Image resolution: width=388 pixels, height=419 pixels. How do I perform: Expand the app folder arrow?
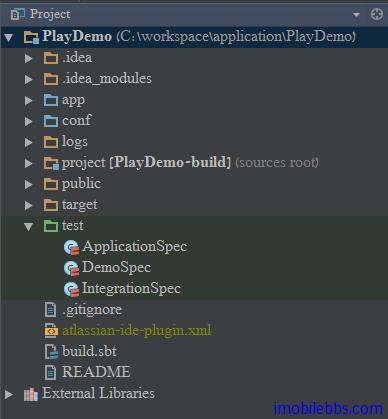click(x=29, y=100)
